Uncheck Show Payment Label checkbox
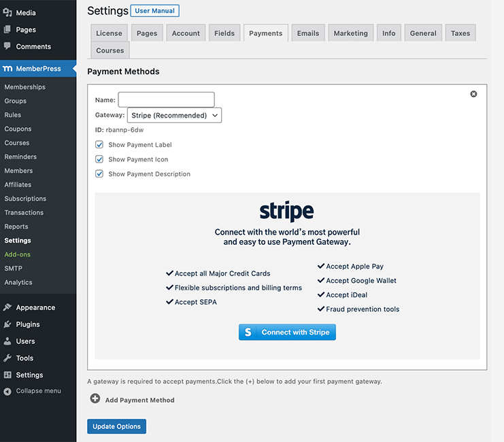The image size is (504, 442). pyautogui.click(x=99, y=145)
